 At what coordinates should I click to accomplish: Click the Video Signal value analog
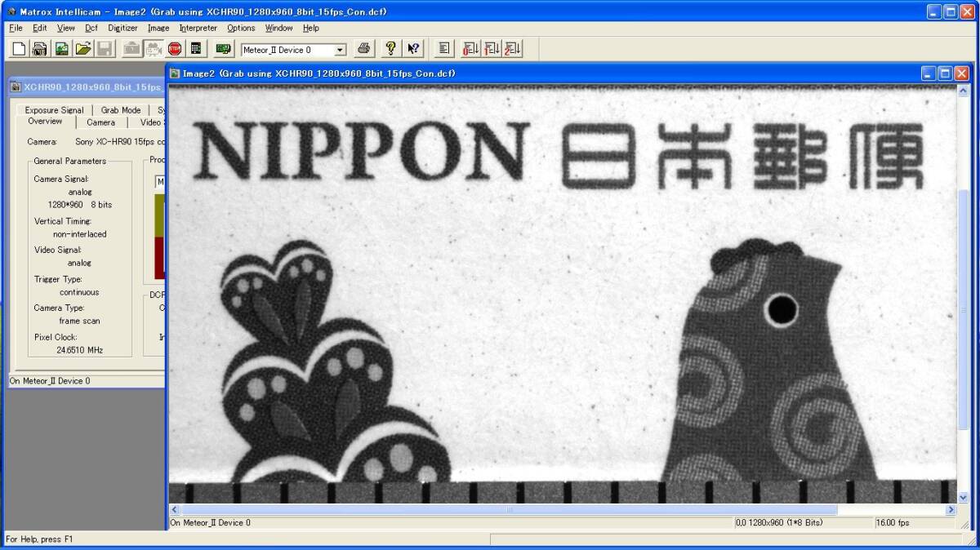[x=79, y=263]
